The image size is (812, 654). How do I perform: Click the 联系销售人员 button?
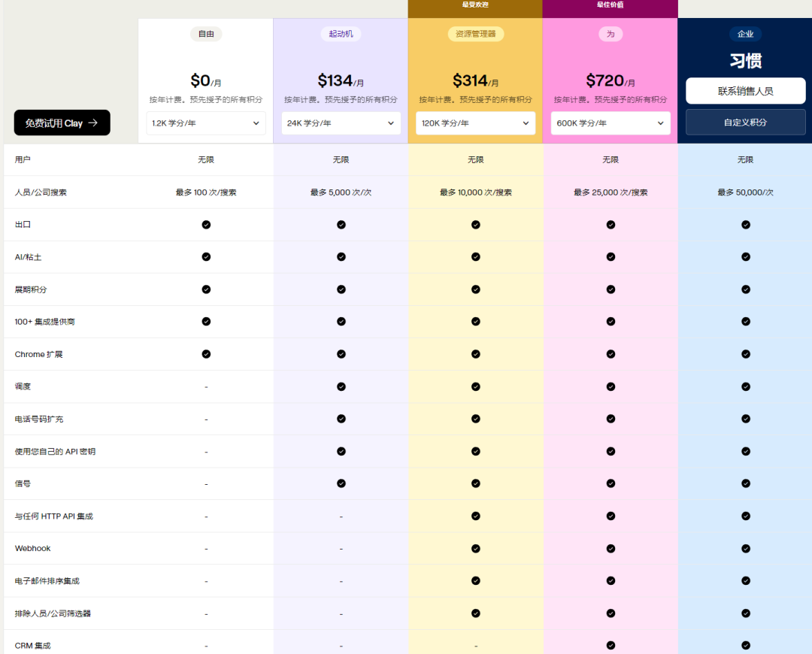click(745, 91)
